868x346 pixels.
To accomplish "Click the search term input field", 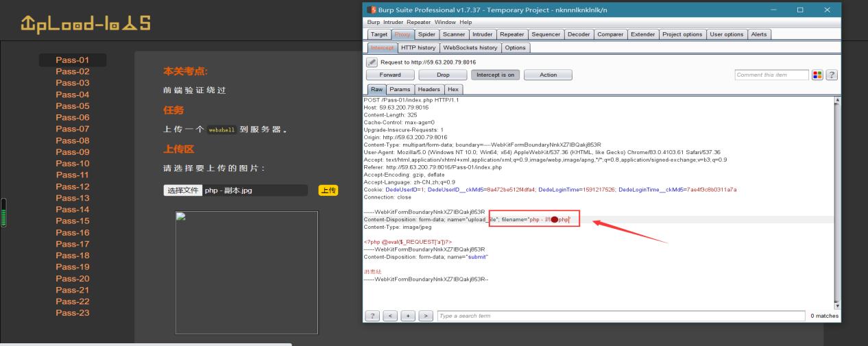I will click(x=621, y=316).
